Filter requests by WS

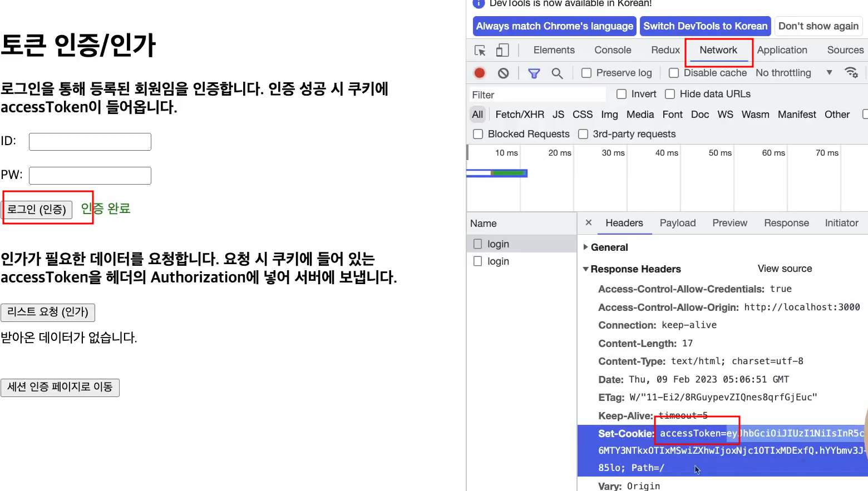[725, 115]
